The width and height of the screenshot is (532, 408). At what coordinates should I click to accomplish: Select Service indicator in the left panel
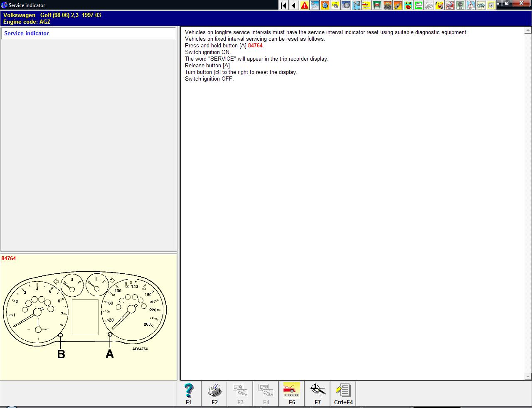tap(26, 33)
